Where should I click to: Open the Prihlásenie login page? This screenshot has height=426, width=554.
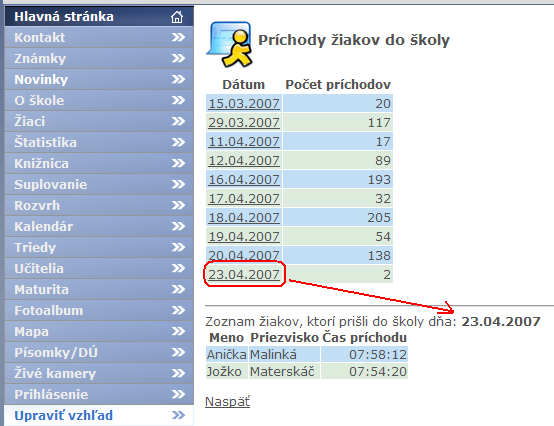tap(99, 394)
